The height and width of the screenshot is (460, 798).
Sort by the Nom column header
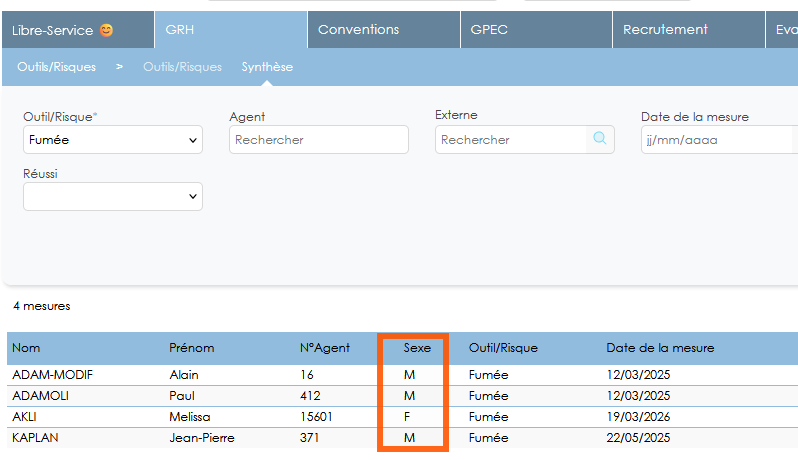coord(26,348)
